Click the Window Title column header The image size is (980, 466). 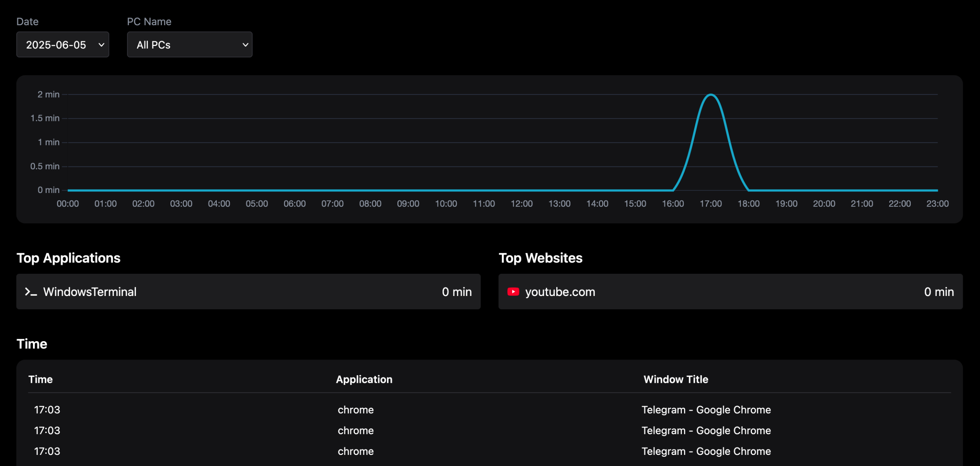click(676, 379)
